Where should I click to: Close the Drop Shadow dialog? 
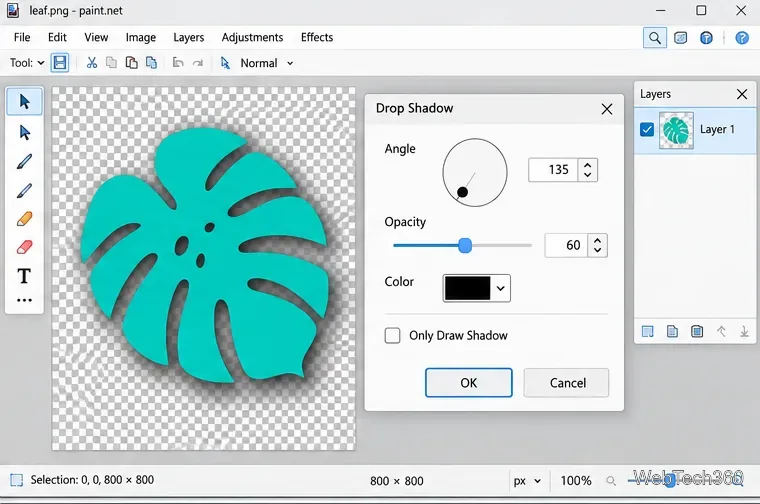(x=607, y=109)
